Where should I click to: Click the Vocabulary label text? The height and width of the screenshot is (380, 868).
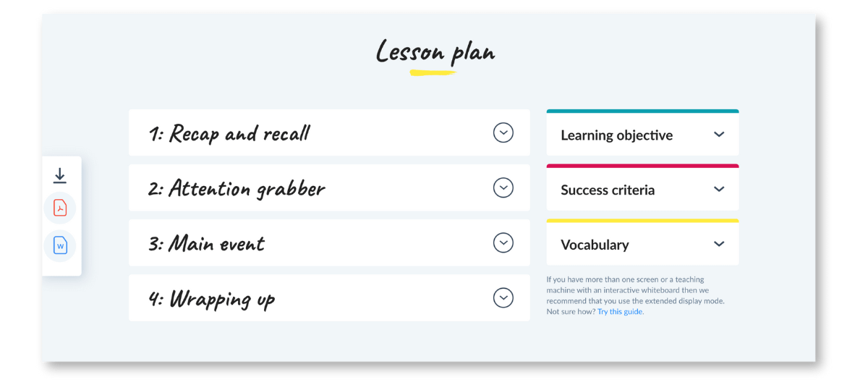coord(595,245)
